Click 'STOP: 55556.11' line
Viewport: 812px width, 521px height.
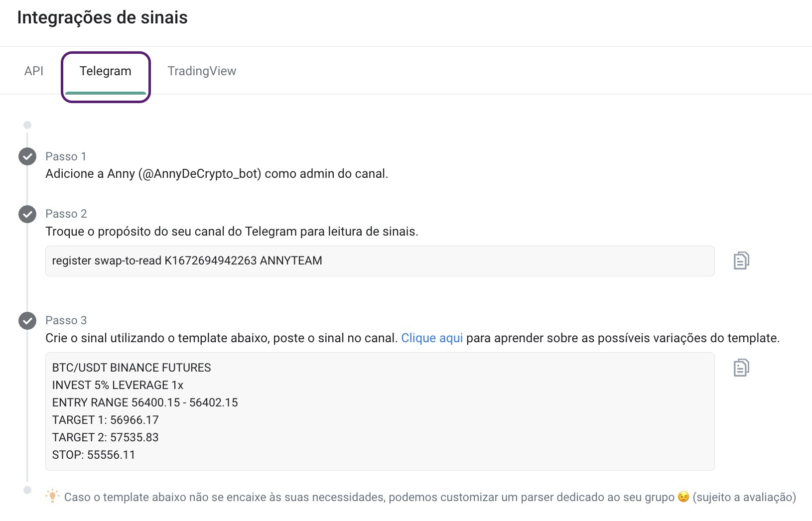point(94,455)
